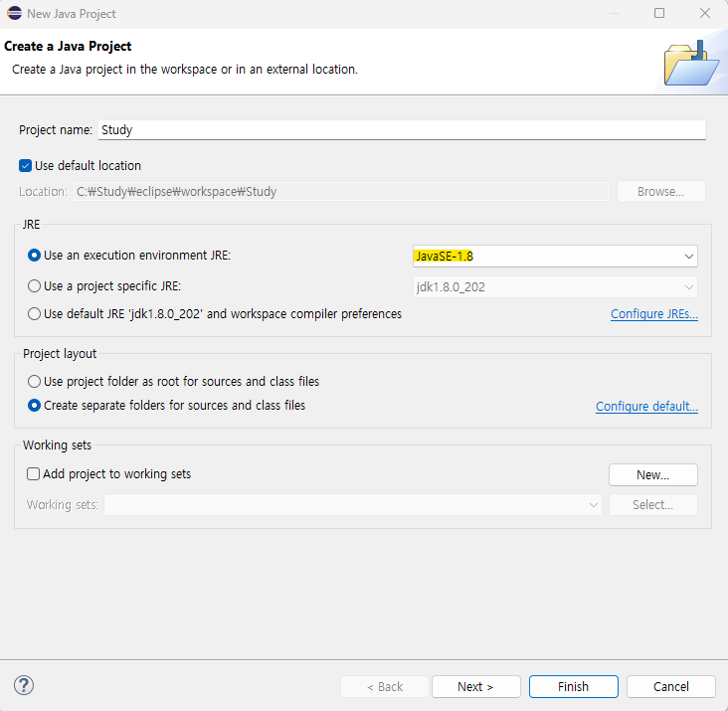Open the Configure default... link
728x711 pixels.
pyautogui.click(x=646, y=407)
